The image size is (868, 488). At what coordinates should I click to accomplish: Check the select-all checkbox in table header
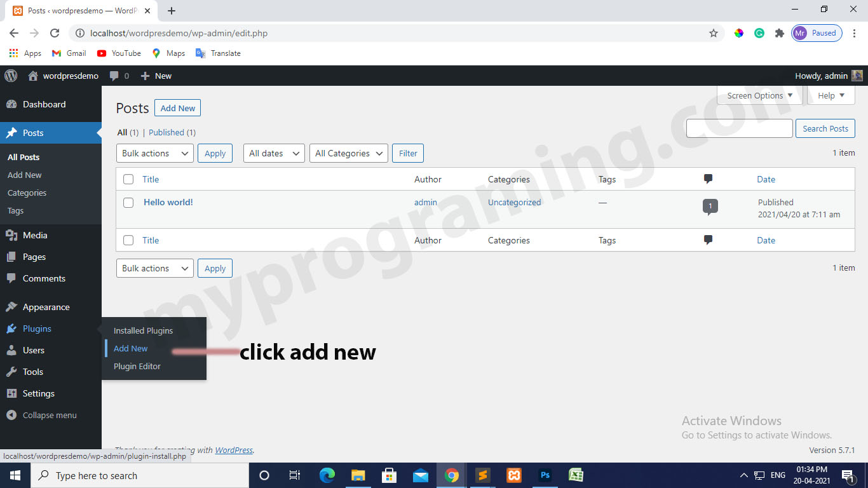[128, 179]
